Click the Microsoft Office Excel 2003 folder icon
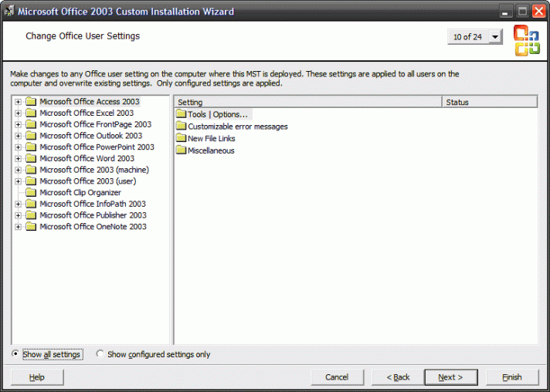 pyautogui.click(x=31, y=113)
